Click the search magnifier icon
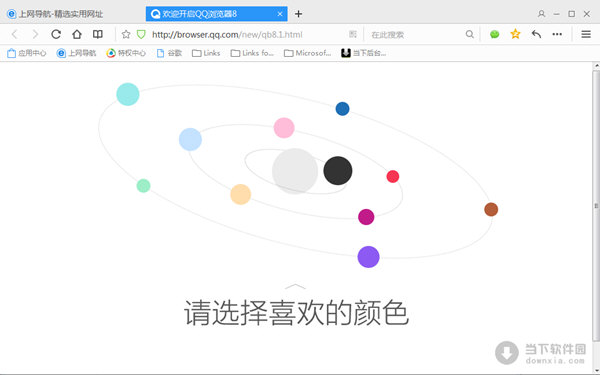This screenshot has width=600, height=375. coord(470,34)
